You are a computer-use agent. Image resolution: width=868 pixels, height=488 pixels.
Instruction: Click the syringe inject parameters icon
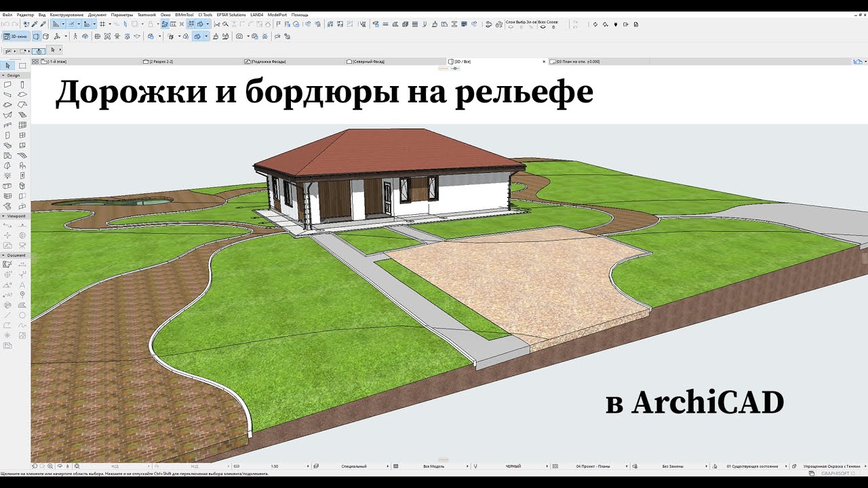click(x=43, y=24)
